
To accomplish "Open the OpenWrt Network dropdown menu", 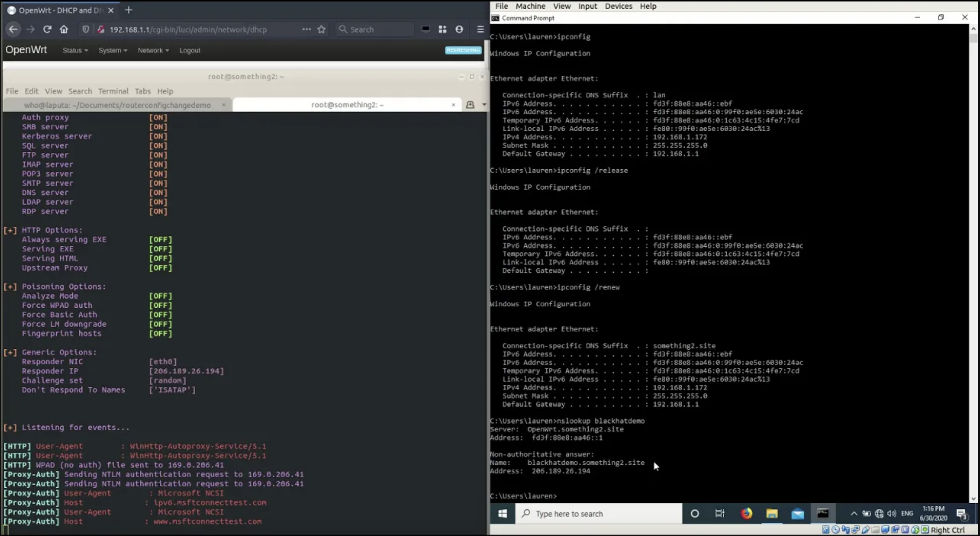I will click(153, 50).
